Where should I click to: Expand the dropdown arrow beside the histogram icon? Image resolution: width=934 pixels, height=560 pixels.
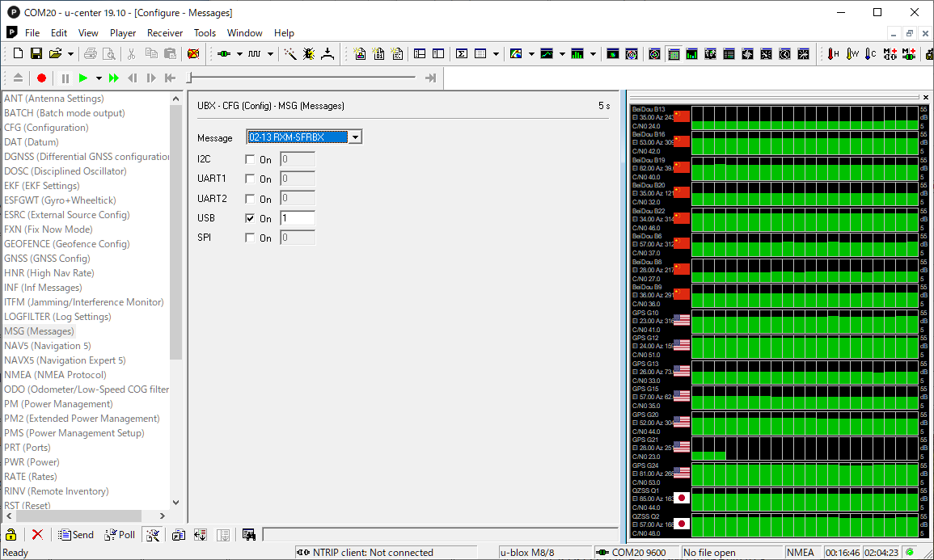593,53
